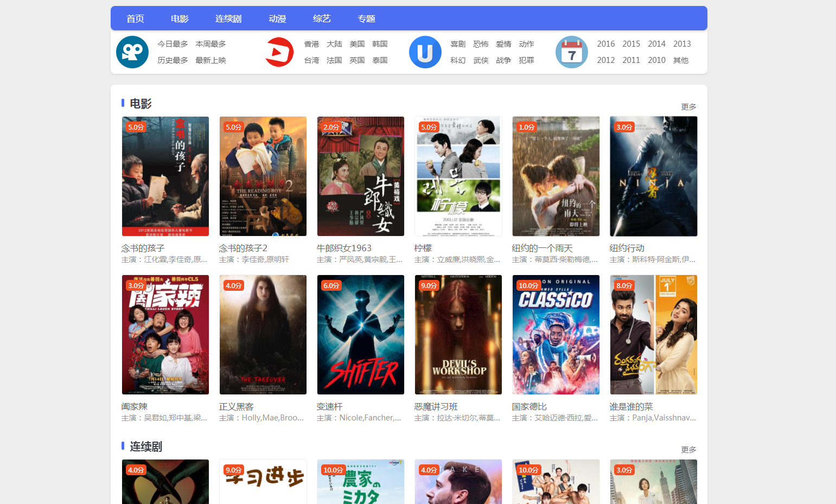Choose the 喜剧 genre link

coord(458,44)
